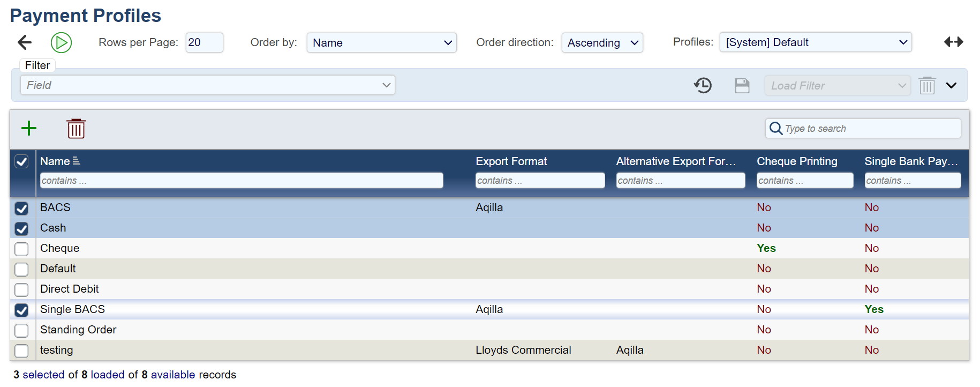Open the filter Field dropdown
The height and width of the screenshot is (387, 980).
pyautogui.click(x=208, y=85)
